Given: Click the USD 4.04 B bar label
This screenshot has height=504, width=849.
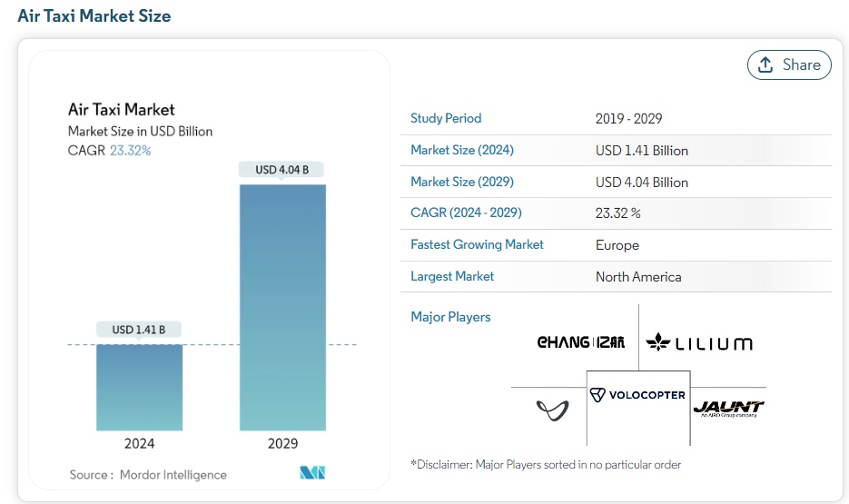Looking at the screenshot, I should point(281,170).
